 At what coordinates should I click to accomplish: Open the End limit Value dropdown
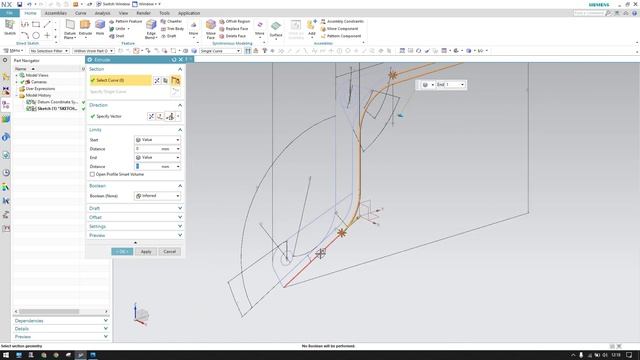point(158,157)
